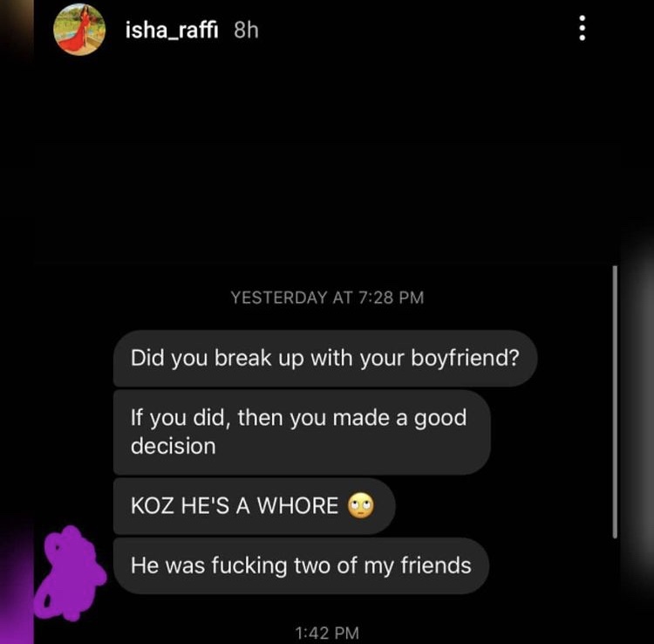Image resolution: width=654 pixels, height=644 pixels.
Task: Select the 'Did you break up with your boyfriend?' message
Action: pos(325,358)
